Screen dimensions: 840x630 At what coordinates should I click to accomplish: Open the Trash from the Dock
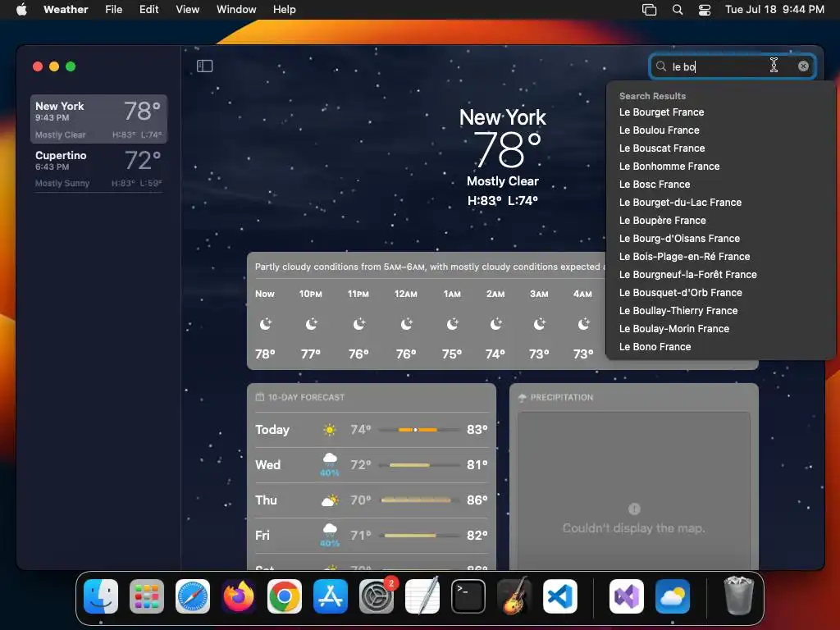[739, 596]
